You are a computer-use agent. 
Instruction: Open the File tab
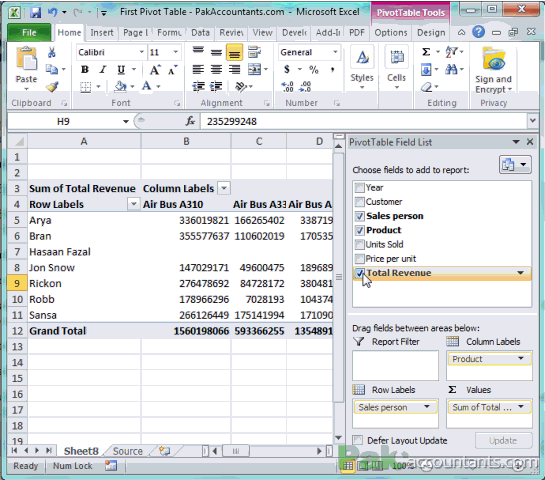[29, 33]
